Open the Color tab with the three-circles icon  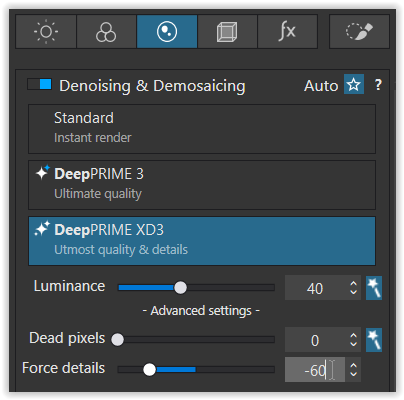point(106,32)
